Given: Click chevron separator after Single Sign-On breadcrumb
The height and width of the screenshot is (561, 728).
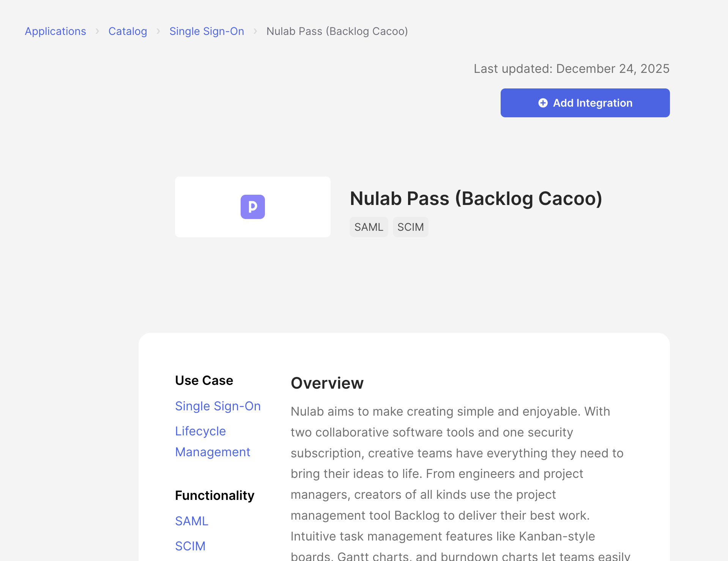Looking at the screenshot, I should point(255,31).
